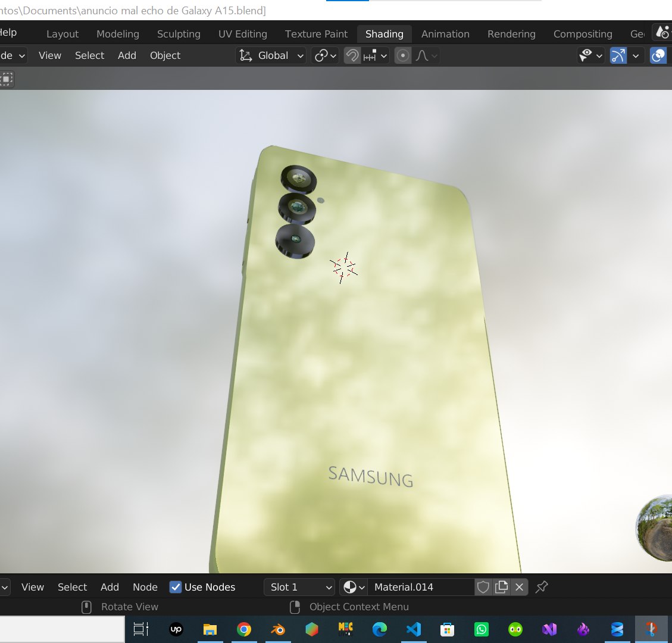Click the 3D cursor on the phone
Viewport: 672px width, 643px height.
click(343, 267)
